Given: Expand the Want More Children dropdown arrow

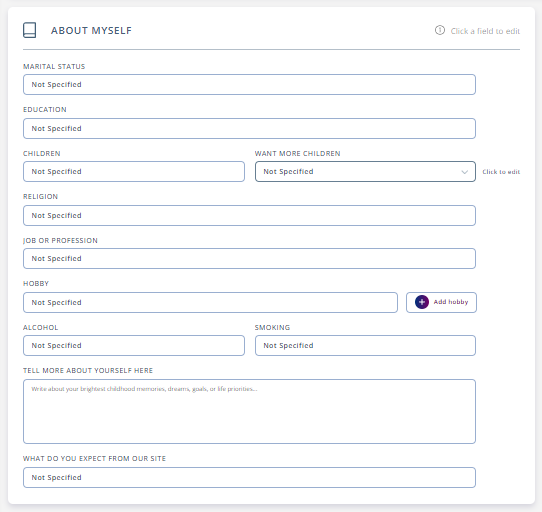Looking at the screenshot, I should pyautogui.click(x=465, y=172).
